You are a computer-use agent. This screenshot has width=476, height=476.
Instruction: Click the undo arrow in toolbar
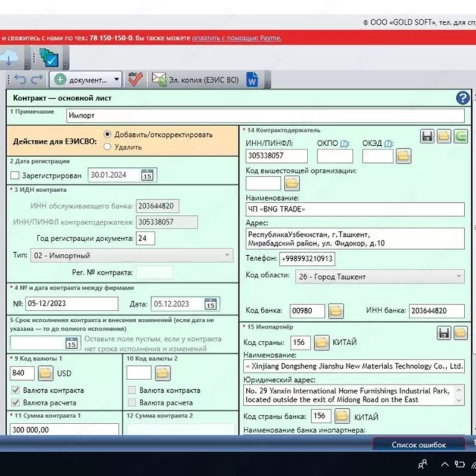(21, 79)
